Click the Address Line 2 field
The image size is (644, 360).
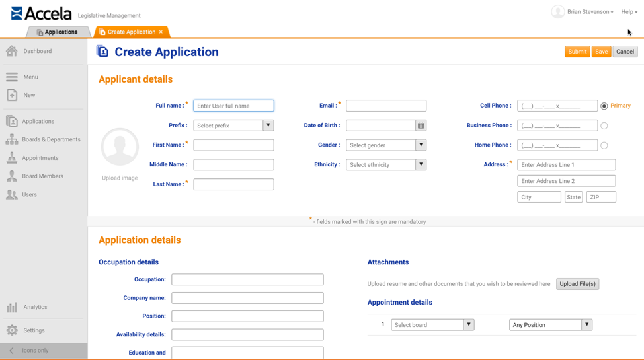tap(567, 181)
